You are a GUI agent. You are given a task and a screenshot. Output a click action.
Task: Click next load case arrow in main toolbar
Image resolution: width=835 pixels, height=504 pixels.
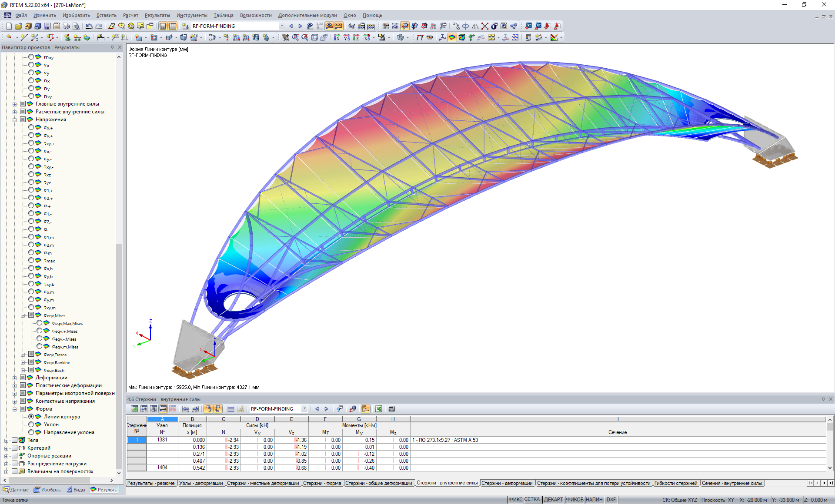tap(300, 26)
